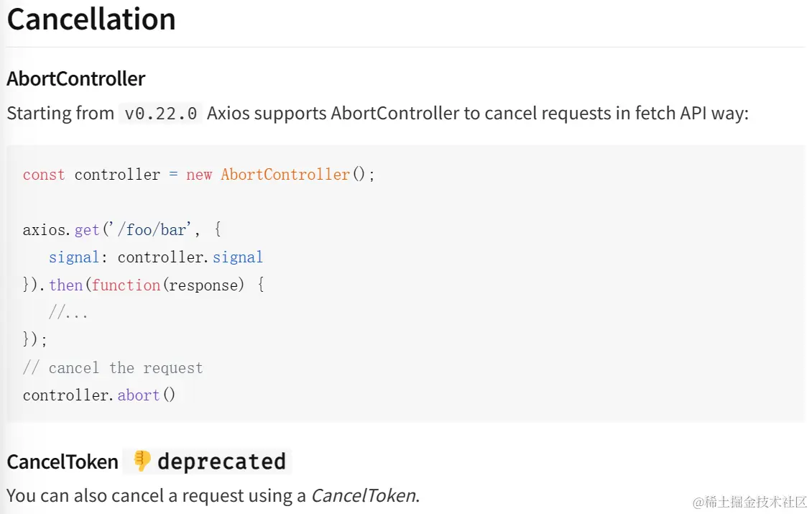Click the Cancellation page heading
This screenshot has height=514, width=812.
pyautogui.click(x=91, y=19)
